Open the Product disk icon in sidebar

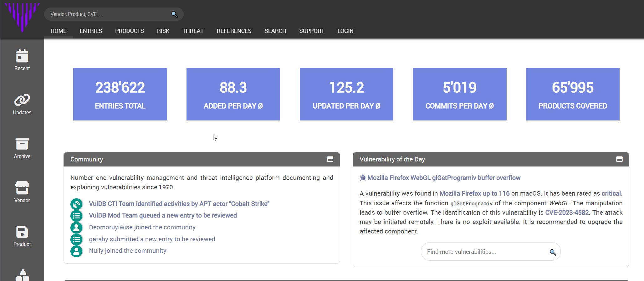[22, 232]
